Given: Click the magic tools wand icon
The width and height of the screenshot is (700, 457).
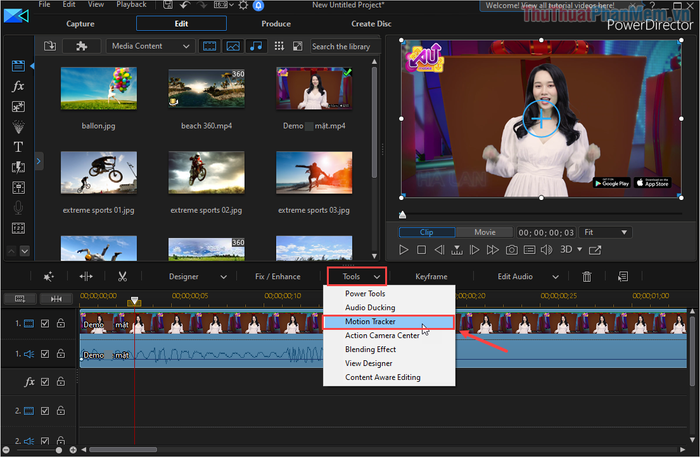Looking at the screenshot, I should pos(49,277).
